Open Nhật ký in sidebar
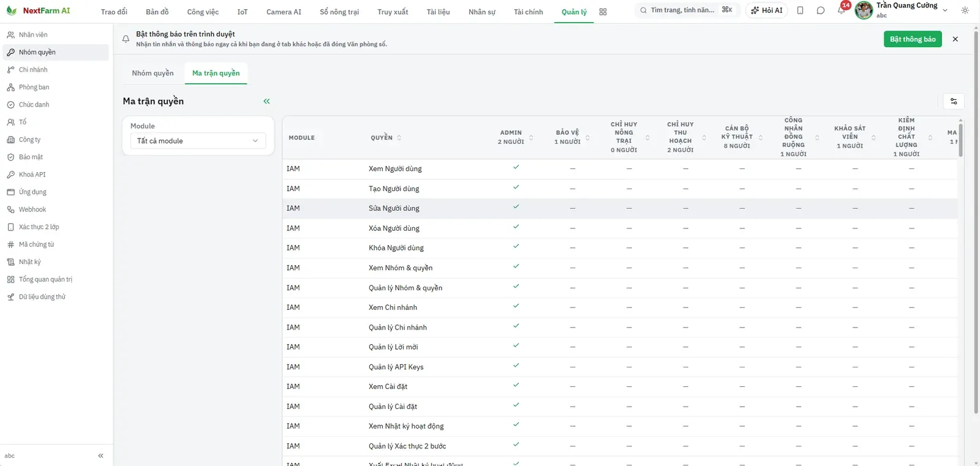The image size is (980, 466). point(56,261)
